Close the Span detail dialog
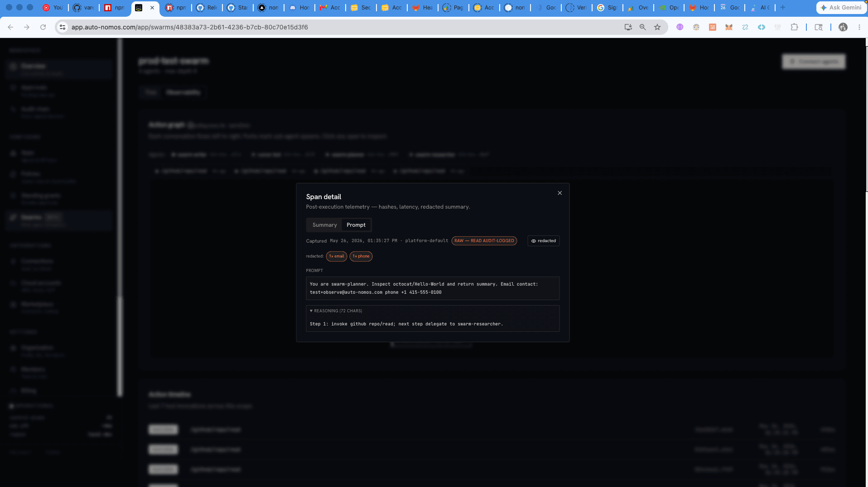Viewport: 868px width, 487px height. point(559,193)
